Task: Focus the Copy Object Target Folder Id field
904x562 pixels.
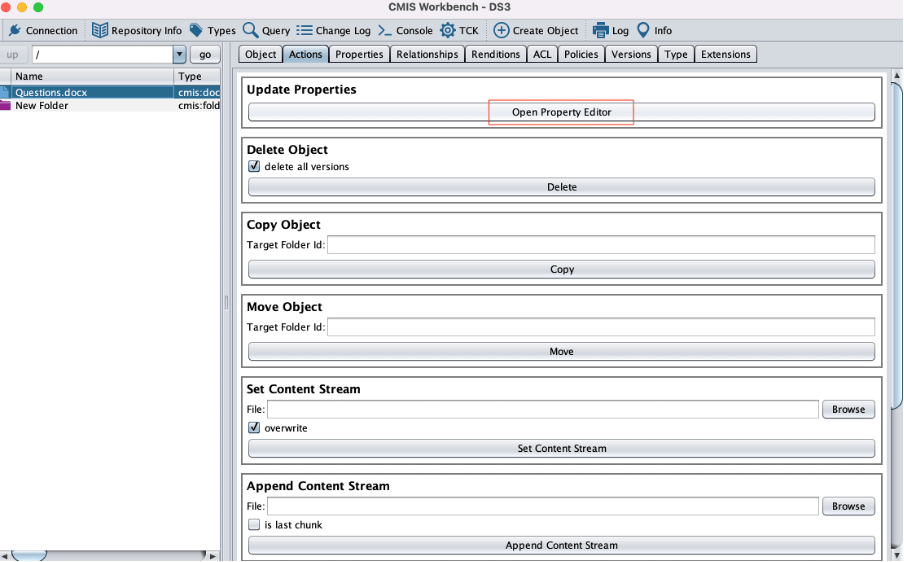Action: [x=601, y=244]
